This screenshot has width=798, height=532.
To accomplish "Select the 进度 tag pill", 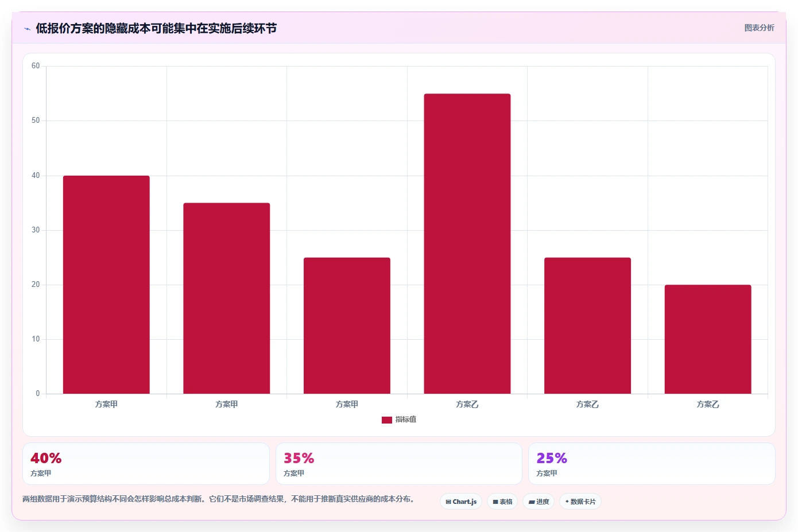I will click(539, 502).
